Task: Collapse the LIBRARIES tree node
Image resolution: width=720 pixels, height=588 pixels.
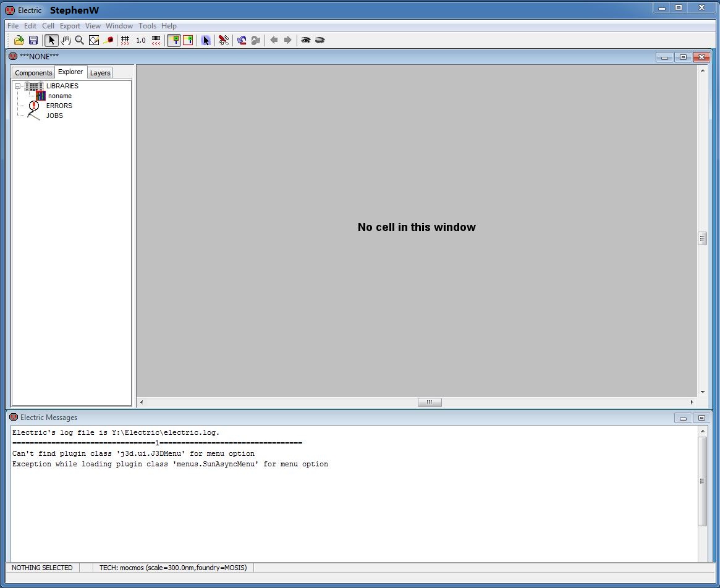Action: (17, 86)
